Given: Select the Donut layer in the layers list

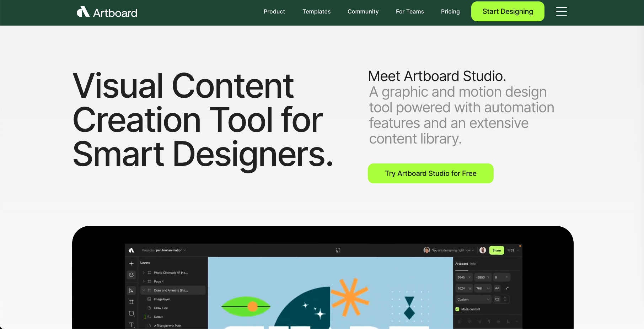Looking at the screenshot, I should click(x=159, y=317).
